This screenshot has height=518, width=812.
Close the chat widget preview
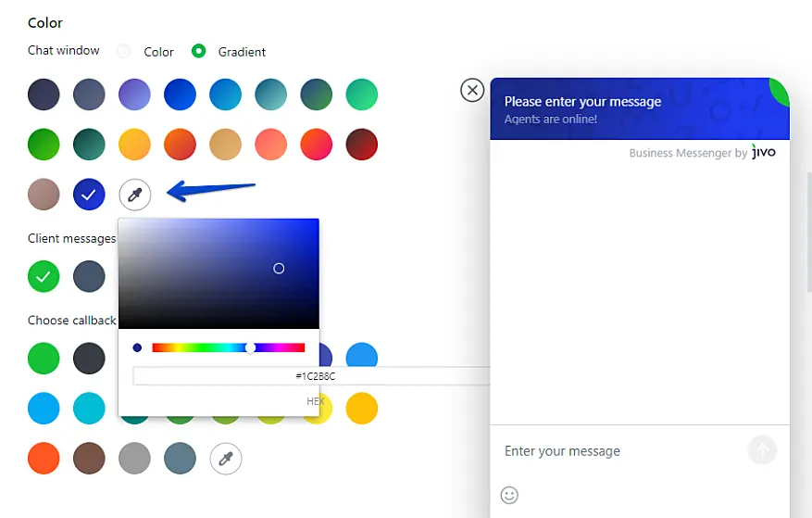click(x=472, y=90)
